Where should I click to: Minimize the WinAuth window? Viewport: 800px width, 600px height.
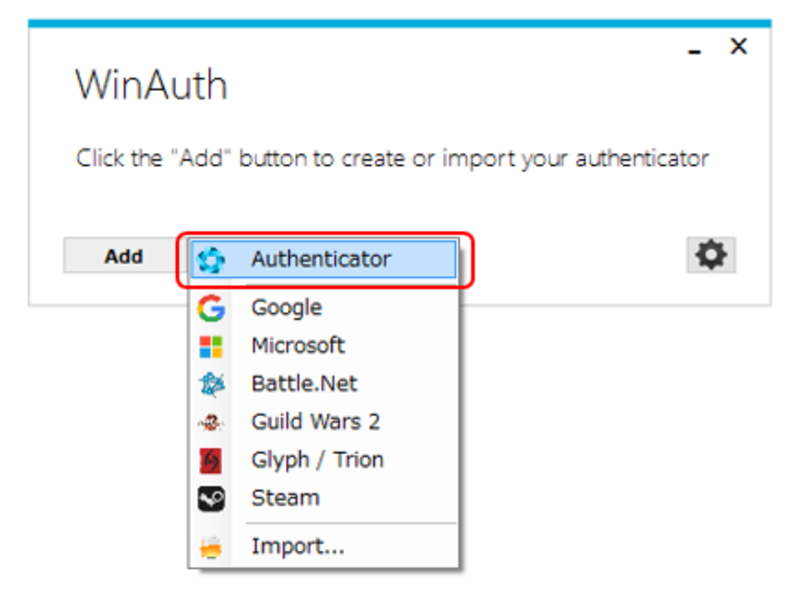point(694,51)
